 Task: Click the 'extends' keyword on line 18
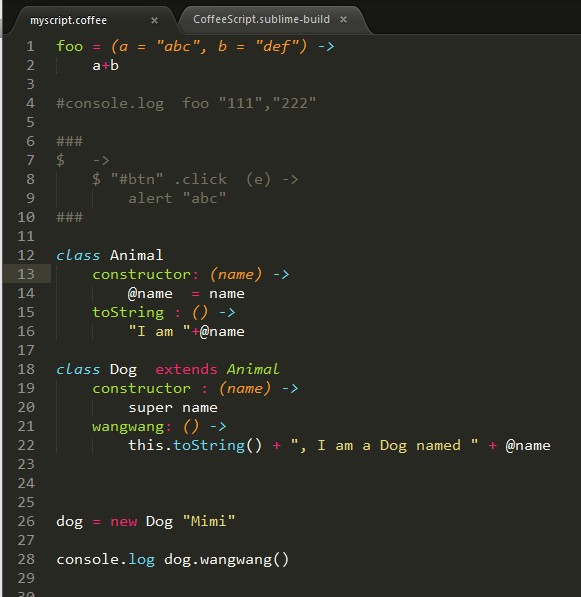click(x=186, y=369)
